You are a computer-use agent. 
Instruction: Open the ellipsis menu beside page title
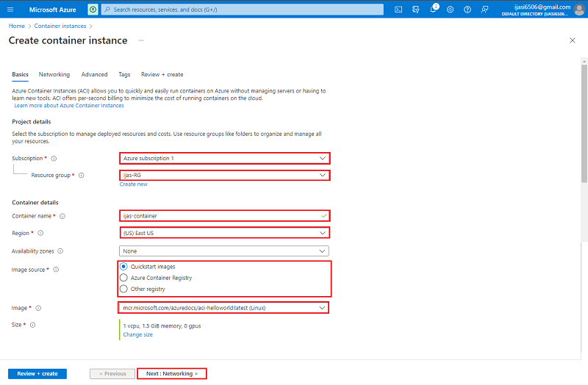(x=141, y=40)
